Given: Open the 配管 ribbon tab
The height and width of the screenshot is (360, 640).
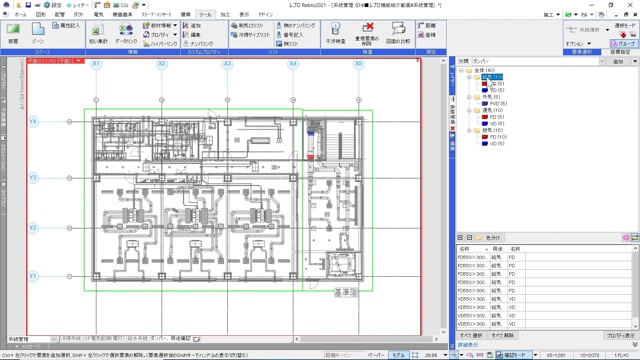Looking at the screenshot, I should 60,15.
